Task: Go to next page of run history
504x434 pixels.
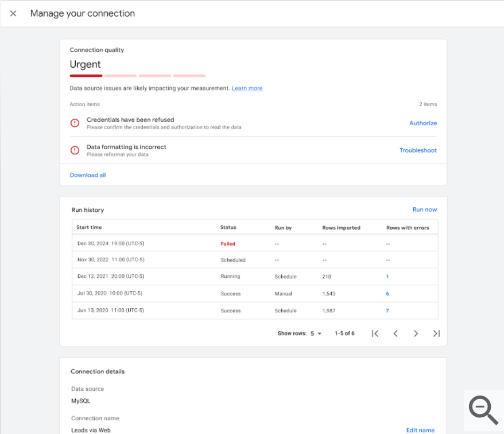Action: pos(416,334)
